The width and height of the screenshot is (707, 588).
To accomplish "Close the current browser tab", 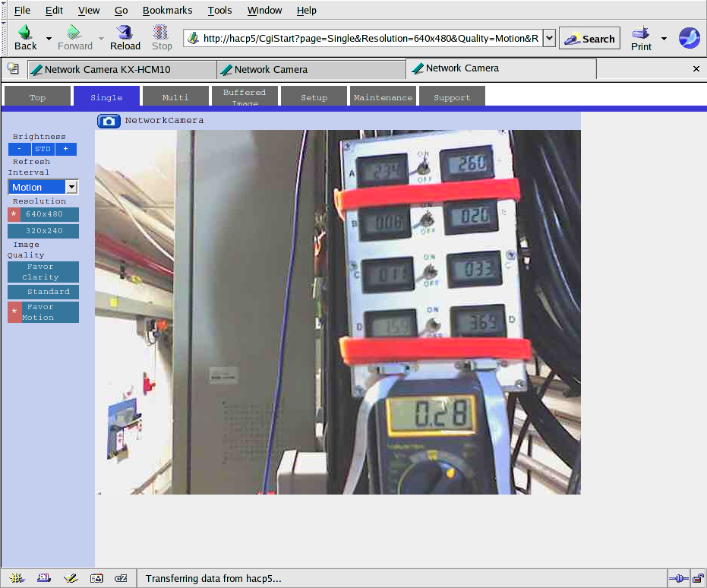I will [x=696, y=68].
